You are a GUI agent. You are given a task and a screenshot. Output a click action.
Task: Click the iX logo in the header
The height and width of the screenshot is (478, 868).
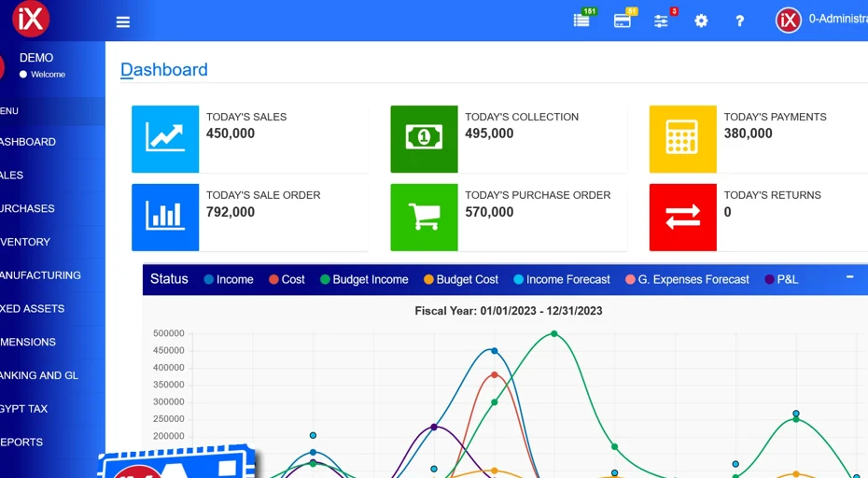point(31,19)
